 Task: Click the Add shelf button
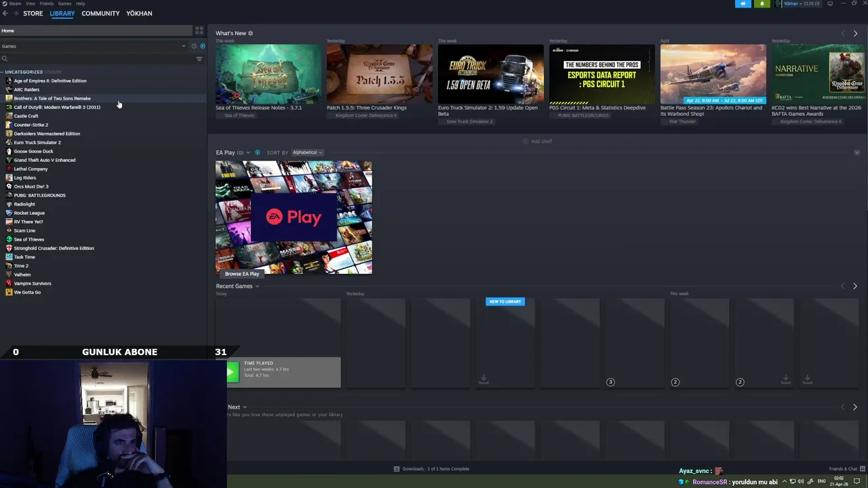click(x=537, y=141)
